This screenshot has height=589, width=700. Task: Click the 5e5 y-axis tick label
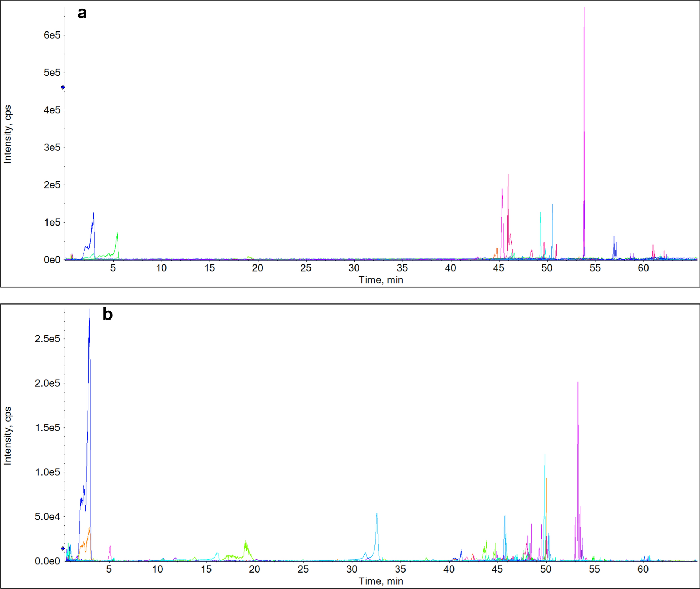[52, 73]
